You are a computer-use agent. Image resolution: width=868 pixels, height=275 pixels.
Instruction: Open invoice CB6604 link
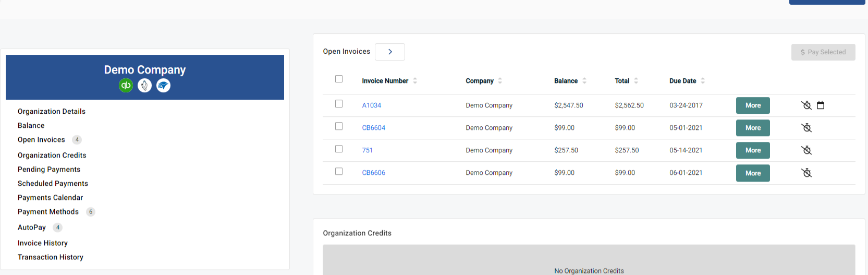click(x=373, y=128)
